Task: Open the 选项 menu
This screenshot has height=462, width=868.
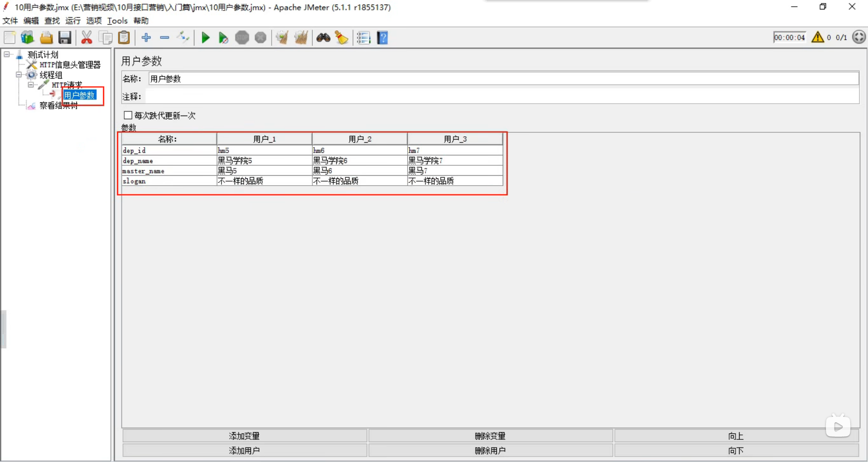Action: pyautogui.click(x=94, y=21)
